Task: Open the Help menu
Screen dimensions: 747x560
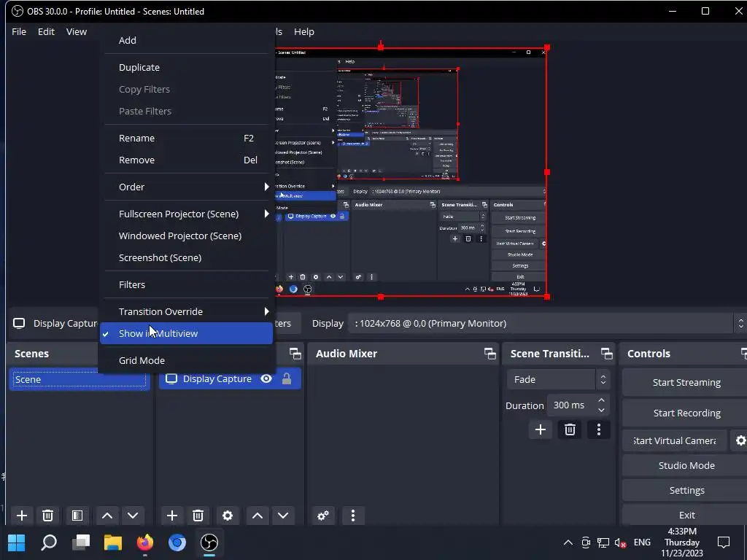Action: click(304, 31)
